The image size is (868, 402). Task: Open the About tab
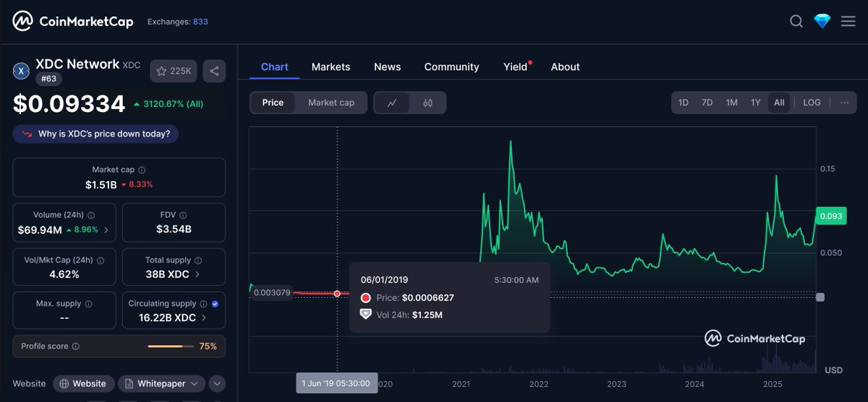coord(565,67)
